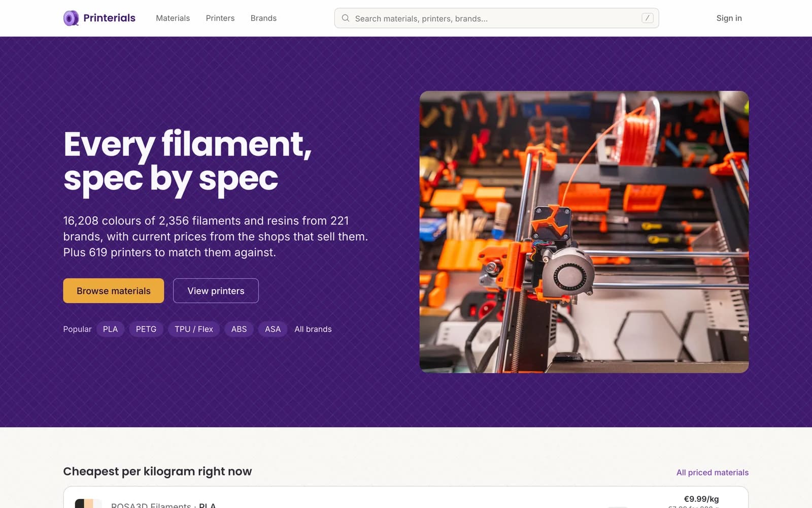Screen dimensions: 812x508
Task: Open the Printerials home link text
Action: coord(109,18)
